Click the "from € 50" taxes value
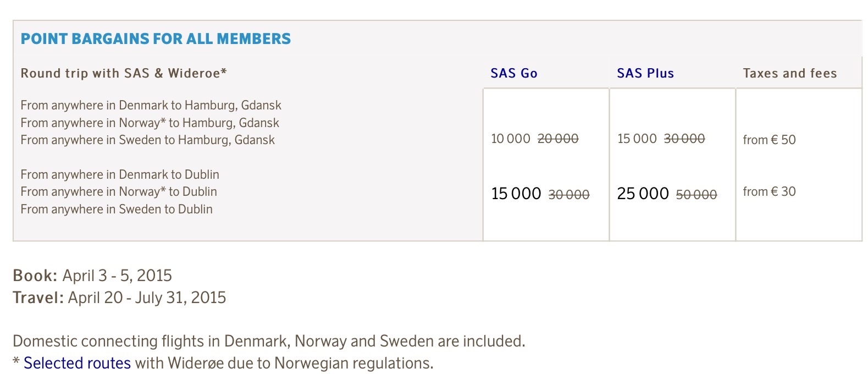 point(769,140)
